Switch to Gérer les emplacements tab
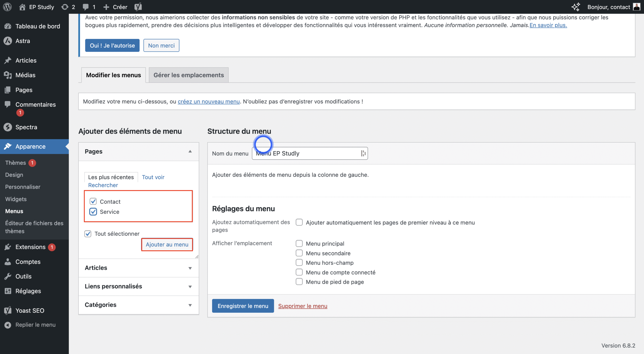 click(x=188, y=75)
